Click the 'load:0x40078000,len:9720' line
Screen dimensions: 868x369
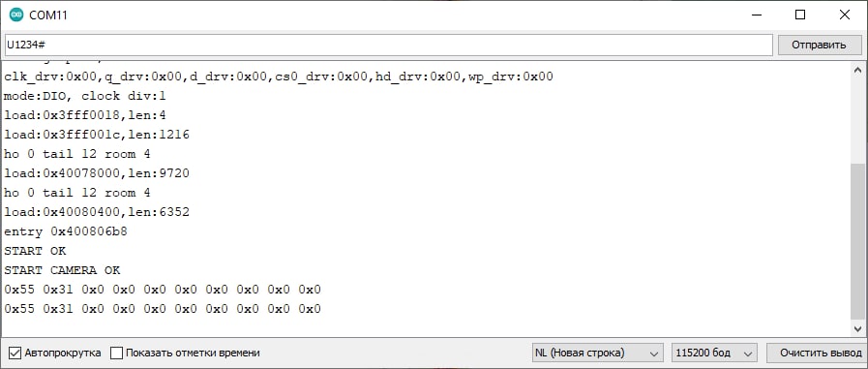pos(97,173)
